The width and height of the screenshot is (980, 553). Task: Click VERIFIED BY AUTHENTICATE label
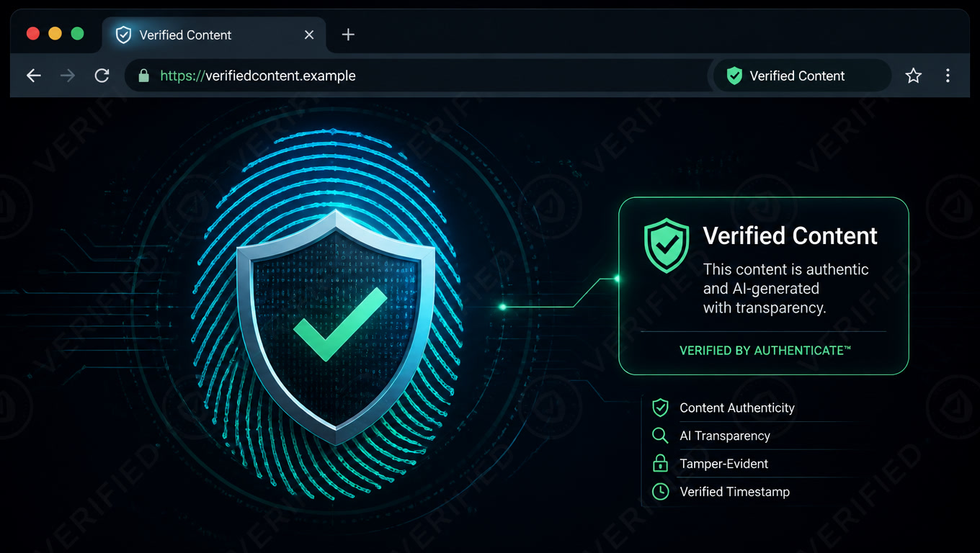pyautogui.click(x=765, y=351)
